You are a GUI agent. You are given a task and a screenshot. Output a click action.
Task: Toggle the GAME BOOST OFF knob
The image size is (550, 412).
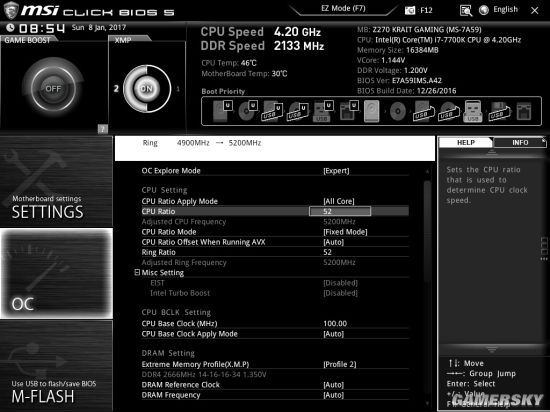tap(53, 89)
